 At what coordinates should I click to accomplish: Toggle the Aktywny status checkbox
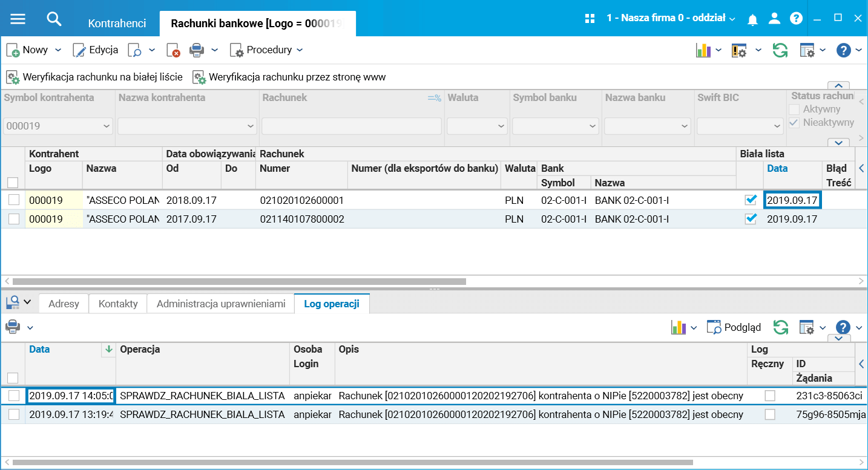pos(794,109)
